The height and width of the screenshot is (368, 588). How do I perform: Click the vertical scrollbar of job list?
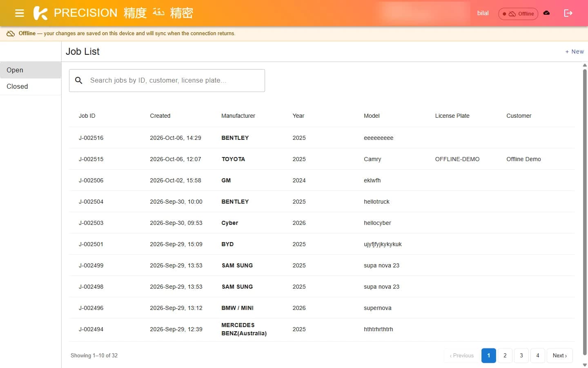585,212
